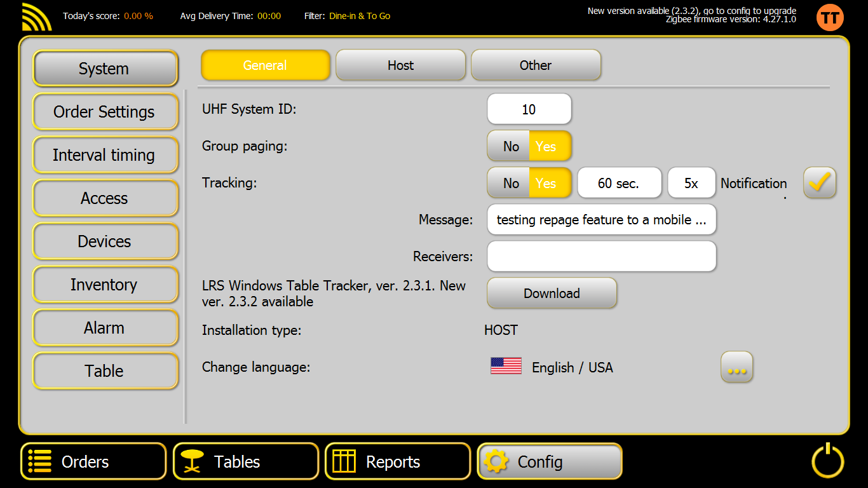Click the English / USA language label

coord(573,367)
